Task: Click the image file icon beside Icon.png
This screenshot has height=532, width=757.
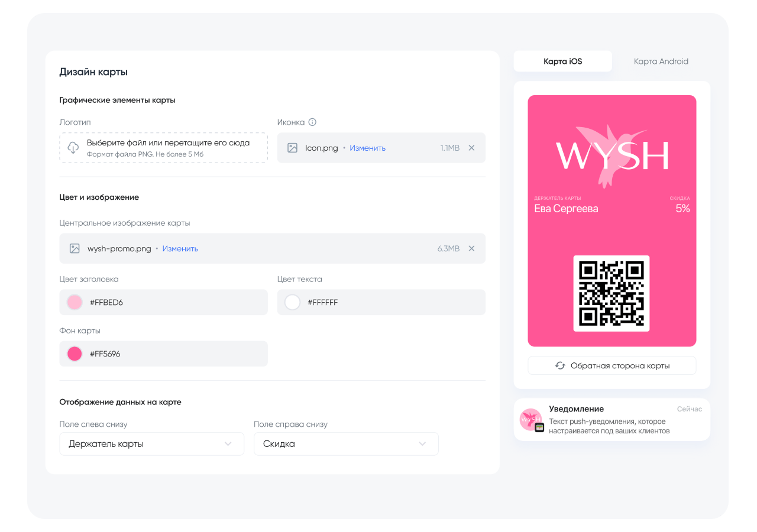Action: pyautogui.click(x=292, y=148)
